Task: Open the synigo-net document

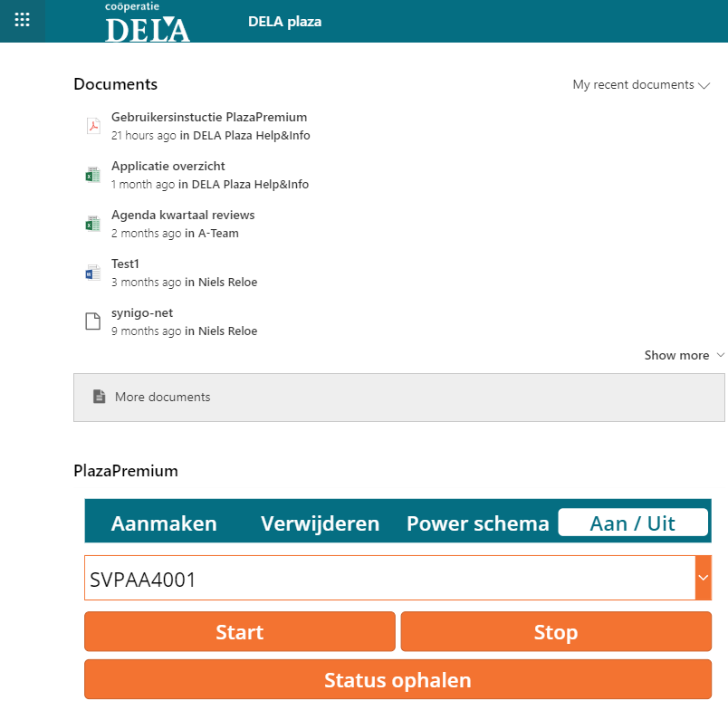Action: click(x=142, y=313)
